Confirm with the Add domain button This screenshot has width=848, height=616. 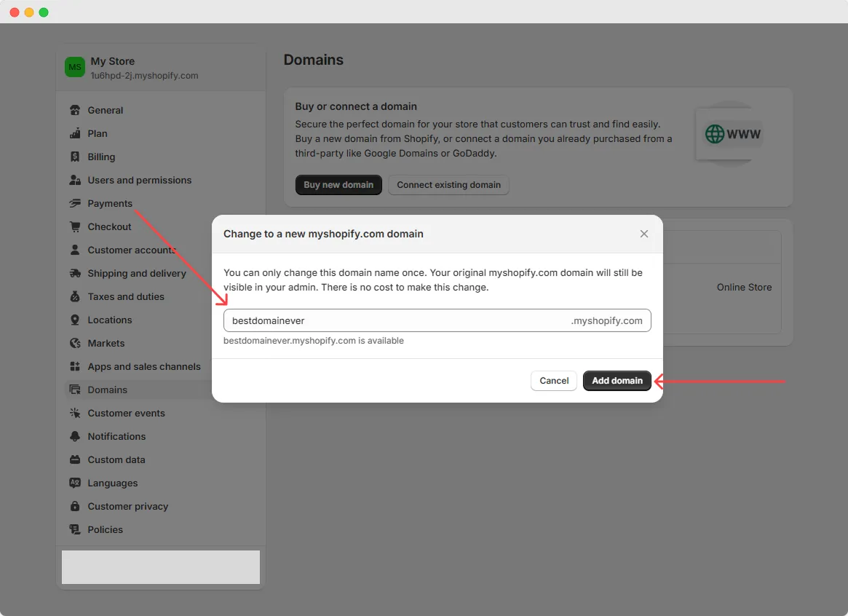pyautogui.click(x=617, y=380)
